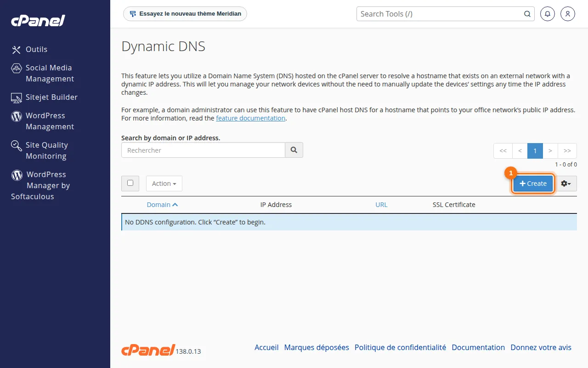Open the Documentation footer link
The image size is (588, 368).
pyautogui.click(x=478, y=348)
